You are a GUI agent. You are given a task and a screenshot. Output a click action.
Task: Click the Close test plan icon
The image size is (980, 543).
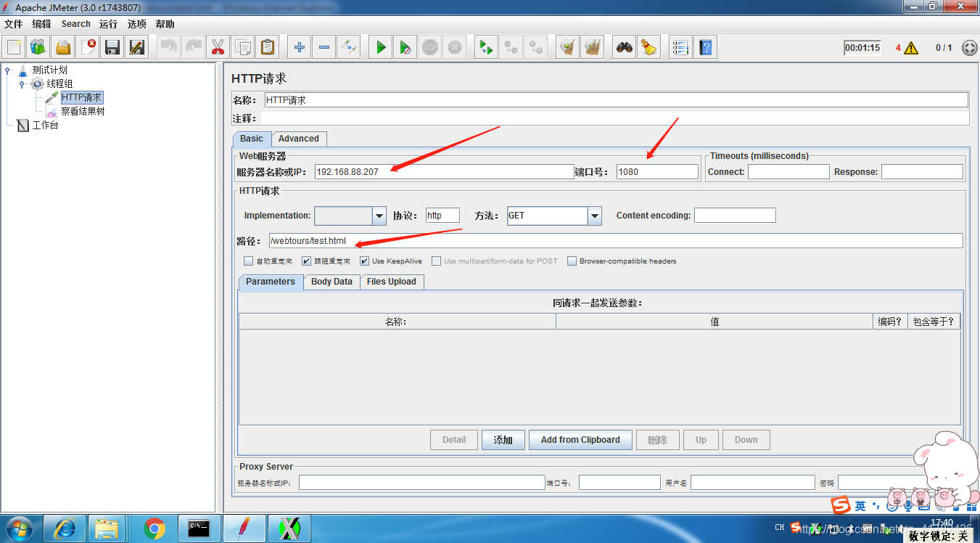[88, 48]
